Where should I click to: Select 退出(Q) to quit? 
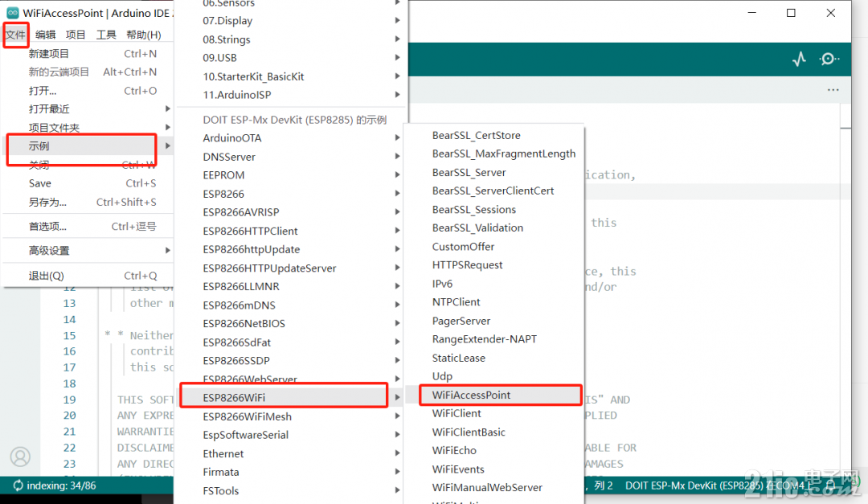pyautogui.click(x=88, y=276)
